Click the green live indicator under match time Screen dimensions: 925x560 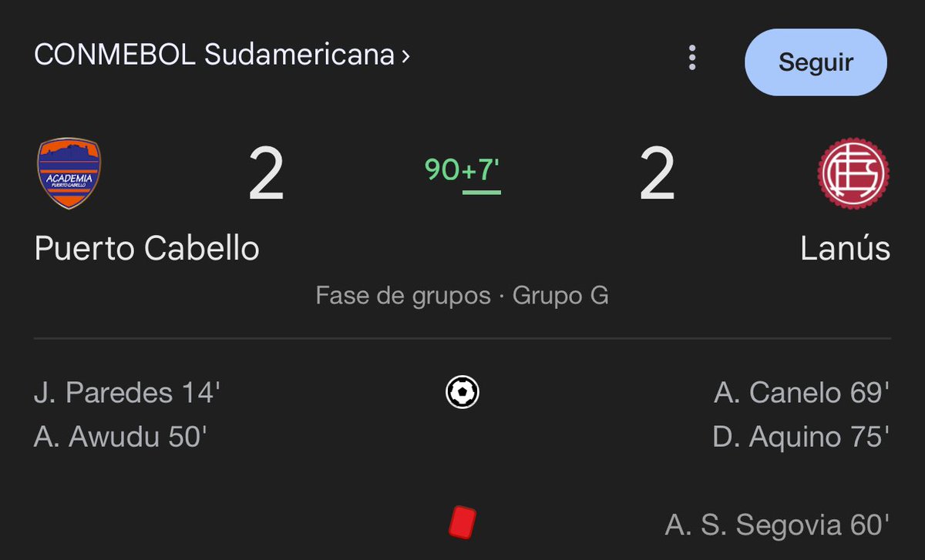[x=482, y=192]
